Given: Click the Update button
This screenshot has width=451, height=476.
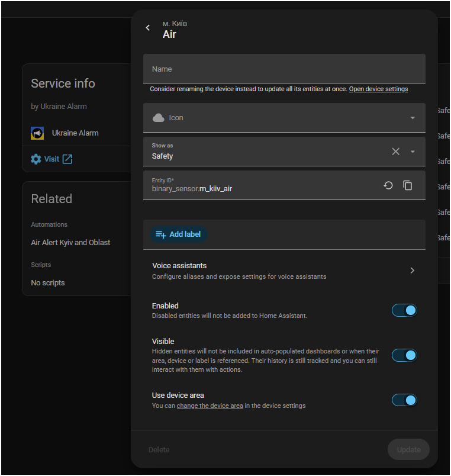Looking at the screenshot, I should click(408, 449).
